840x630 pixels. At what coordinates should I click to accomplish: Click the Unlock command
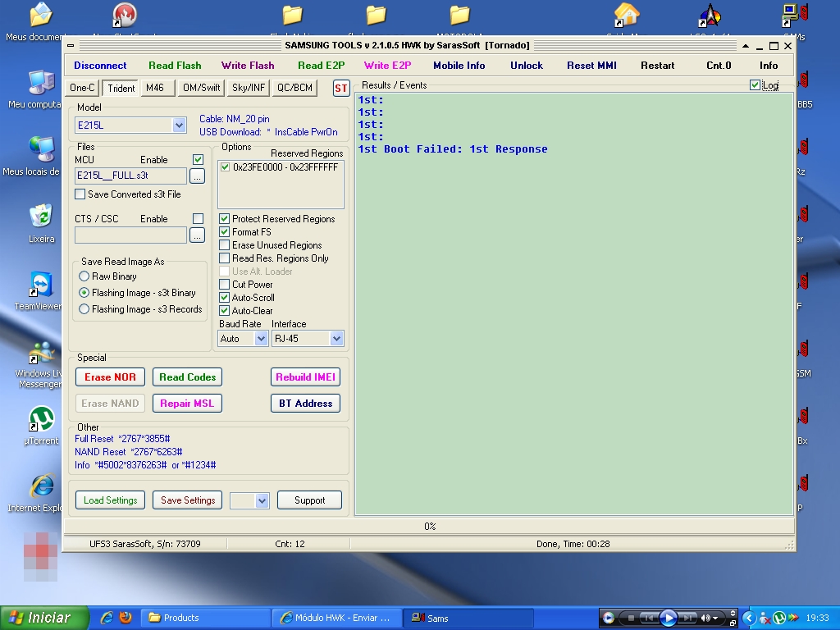527,66
